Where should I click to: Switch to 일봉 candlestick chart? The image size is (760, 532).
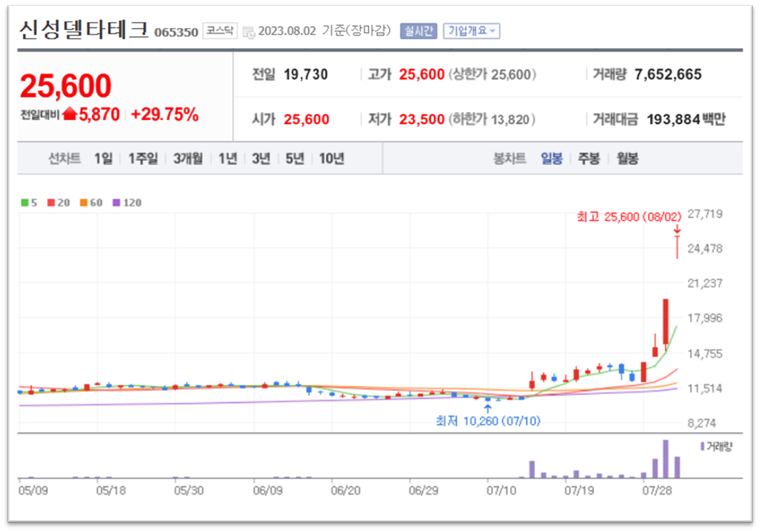click(x=552, y=158)
